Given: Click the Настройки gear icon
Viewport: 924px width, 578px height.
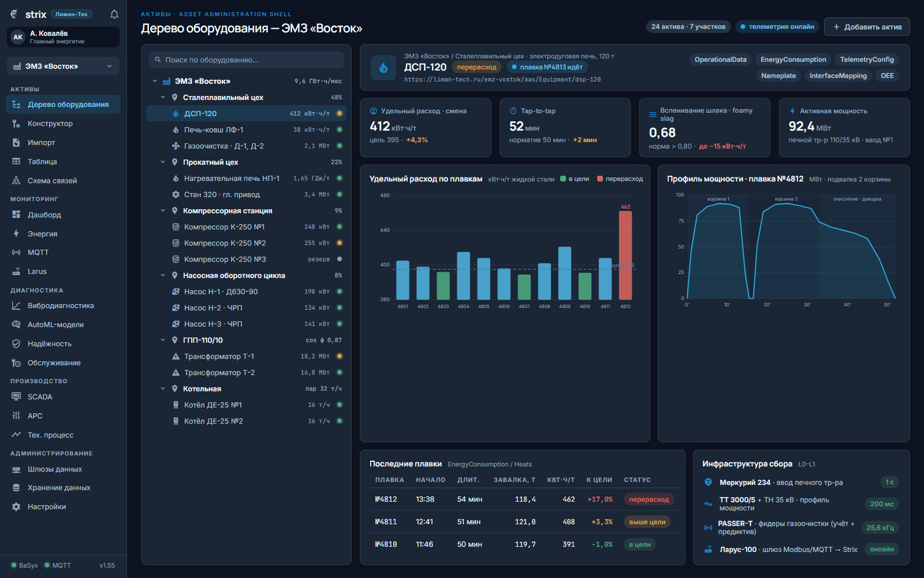Looking at the screenshot, I should [x=16, y=507].
